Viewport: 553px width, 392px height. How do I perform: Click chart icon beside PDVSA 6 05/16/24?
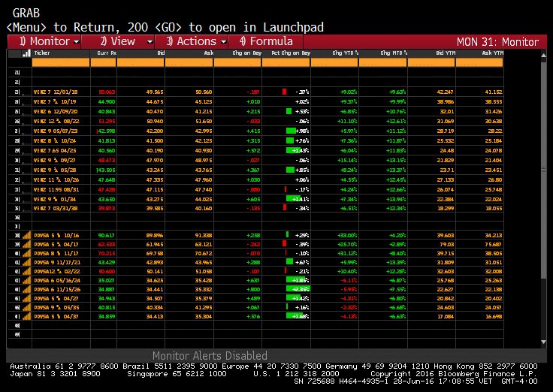tap(26, 280)
